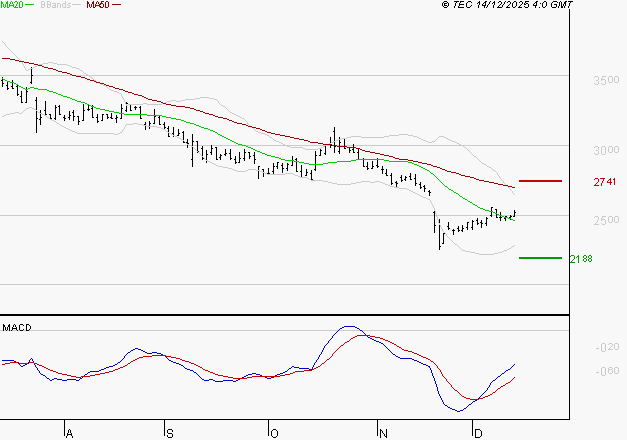Click the -020 MACD axis label
The width and height of the screenshot is (627, 440).
coord(607,347)
